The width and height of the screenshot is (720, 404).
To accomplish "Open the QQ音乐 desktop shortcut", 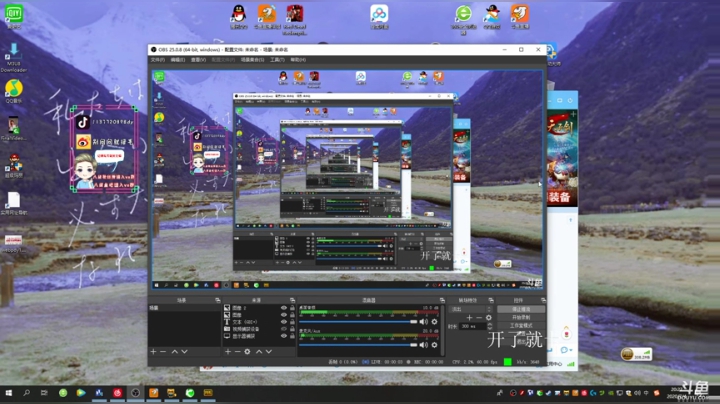I will (x=14, y=91).
